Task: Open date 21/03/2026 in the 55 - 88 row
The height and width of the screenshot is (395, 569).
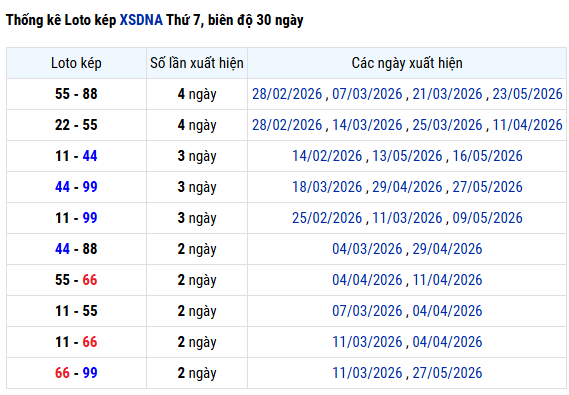Action: (447, 94)
